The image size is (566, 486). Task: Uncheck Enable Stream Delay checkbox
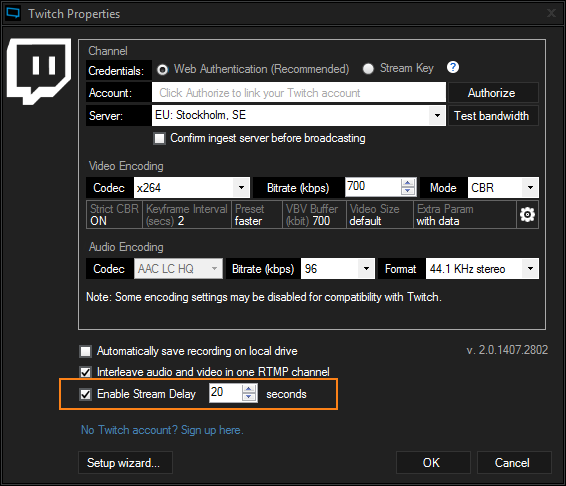pyautogui.click(x=86, y=394)
